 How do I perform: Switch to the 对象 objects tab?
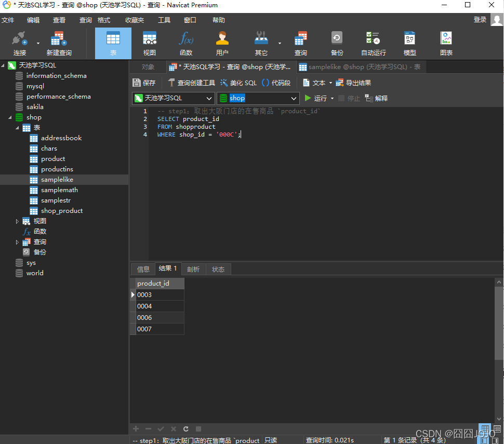(x=148, y=67)
